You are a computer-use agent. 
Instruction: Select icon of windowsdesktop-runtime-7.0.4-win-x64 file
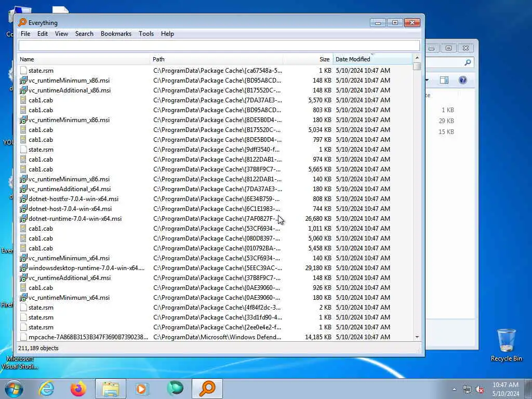tap(23, 268)
